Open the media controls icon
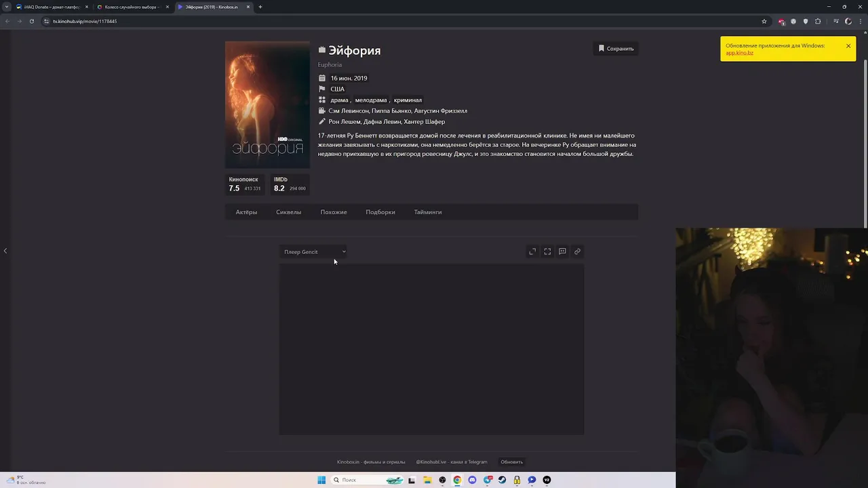Viewport: 868px width, 488px height. [x=836, y=21]
